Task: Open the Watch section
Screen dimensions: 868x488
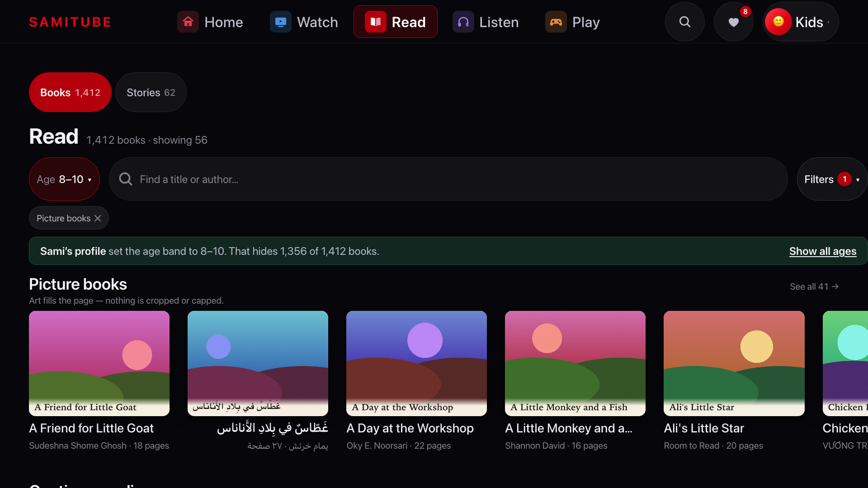Action: [x=304, y=22]
